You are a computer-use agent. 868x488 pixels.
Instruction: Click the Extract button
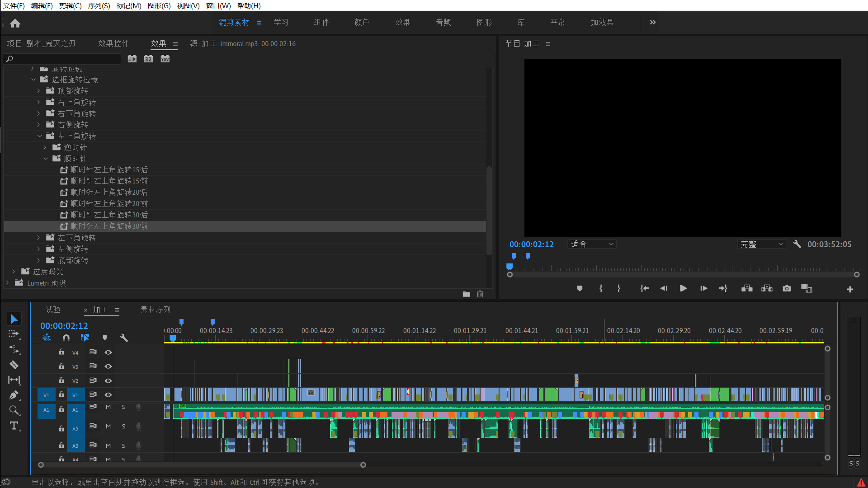pos(767,288)
